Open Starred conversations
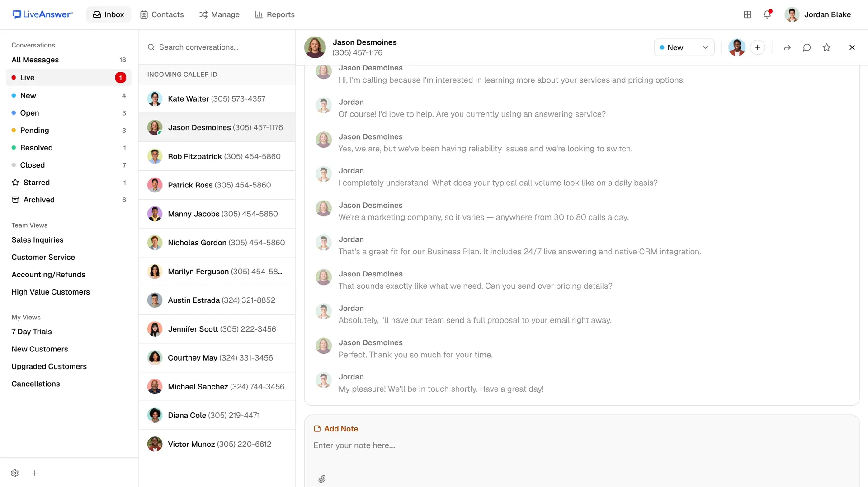 (69, 183)
